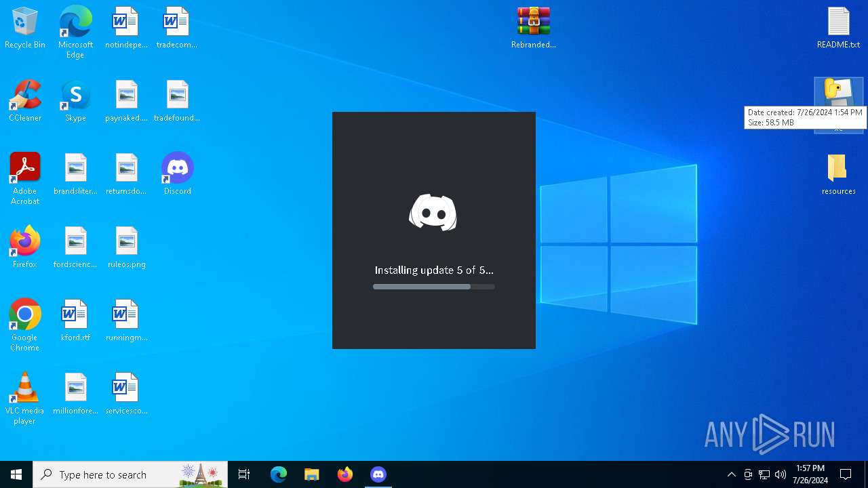The width and height of the screenshot is (868, 488).
Task: Open Firefox from the taskbar
Action: (x=345, y=474)
